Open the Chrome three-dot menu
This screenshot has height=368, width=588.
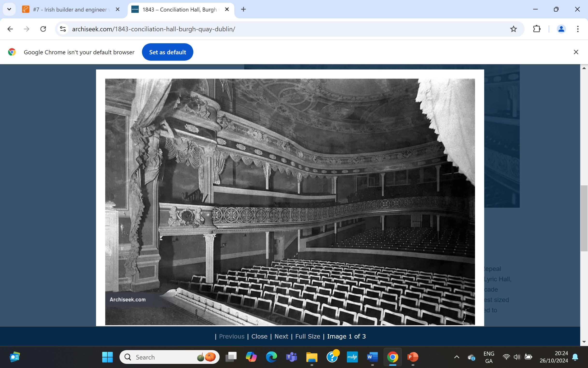578,29
